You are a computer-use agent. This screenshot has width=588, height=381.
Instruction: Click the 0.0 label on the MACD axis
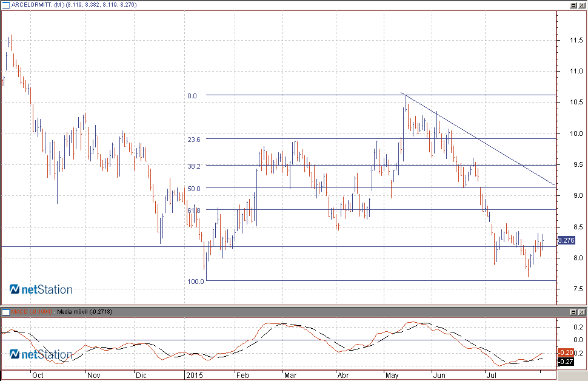pyautogui.click(x=578, y=340)
